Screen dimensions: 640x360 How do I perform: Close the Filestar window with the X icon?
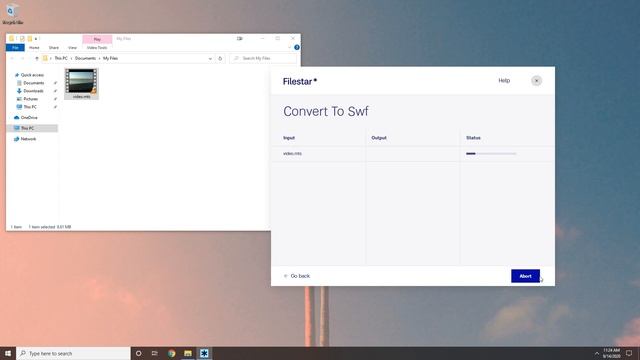click(536, 81)
